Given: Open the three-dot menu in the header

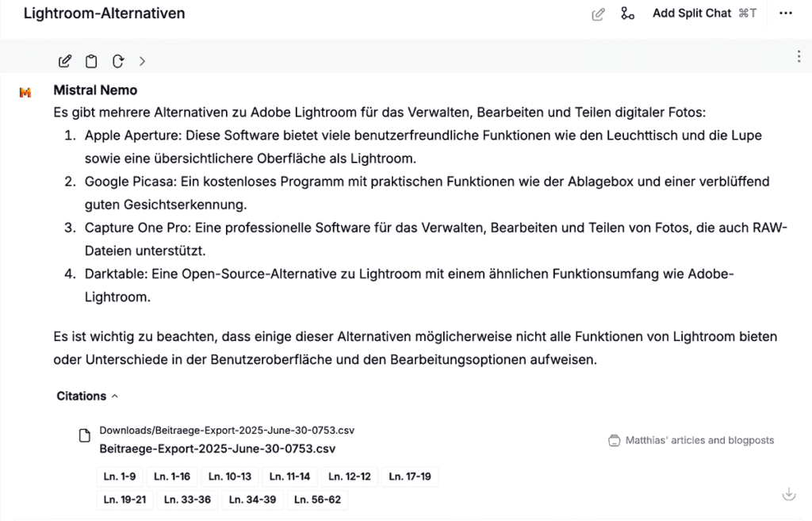Looking at the screenshot, I should 786,13.
